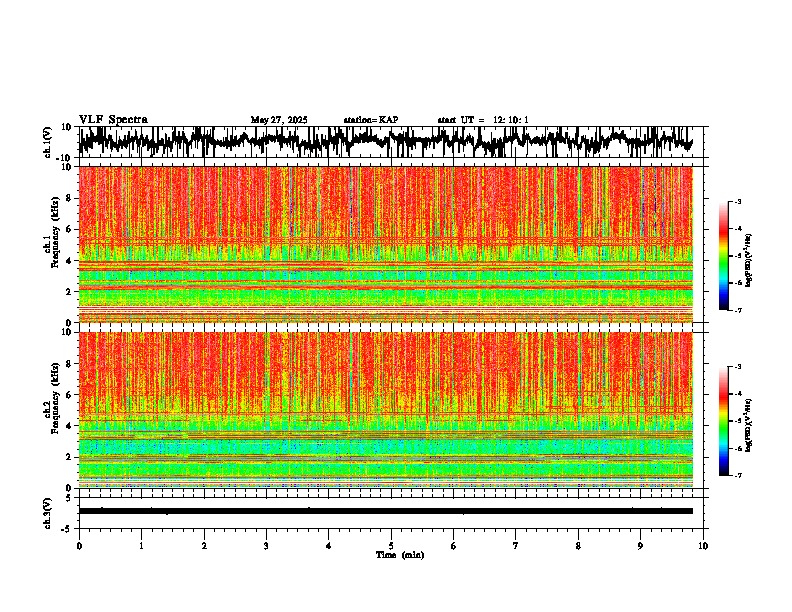Click the ch.1 voltage waveform trace panel
This screenshot has height=612, width=792.
pyautogui.click(x=391, y=142)
